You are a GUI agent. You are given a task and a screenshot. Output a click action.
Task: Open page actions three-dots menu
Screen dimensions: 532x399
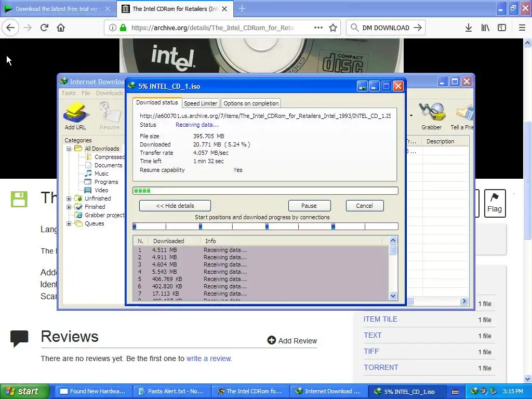point(318,28)
